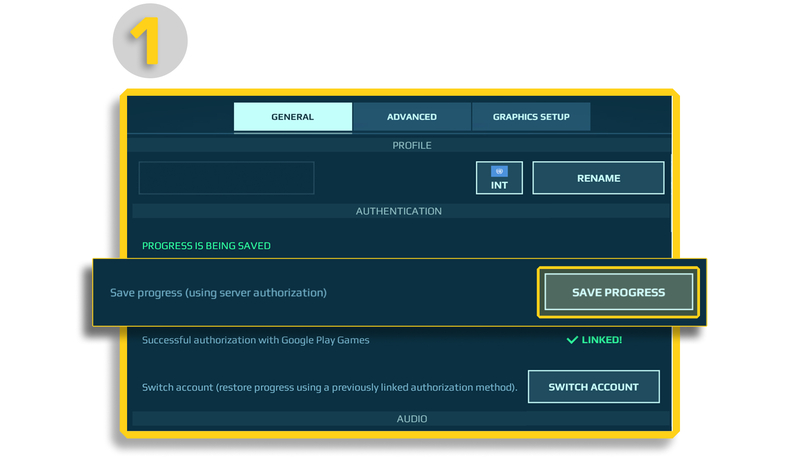Click 'Save progress (using server authorization)' text
Screen dimensions: 800x458
[x=218, y=293]
